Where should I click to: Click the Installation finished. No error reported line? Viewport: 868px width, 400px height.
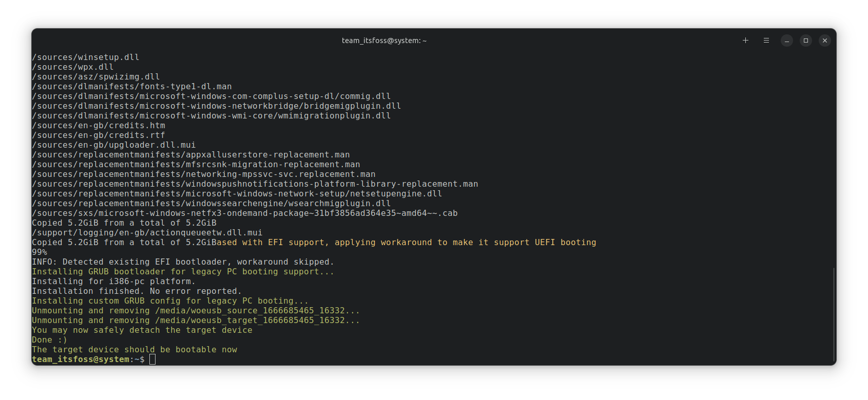pyautogui.click(x=137, y=291)
